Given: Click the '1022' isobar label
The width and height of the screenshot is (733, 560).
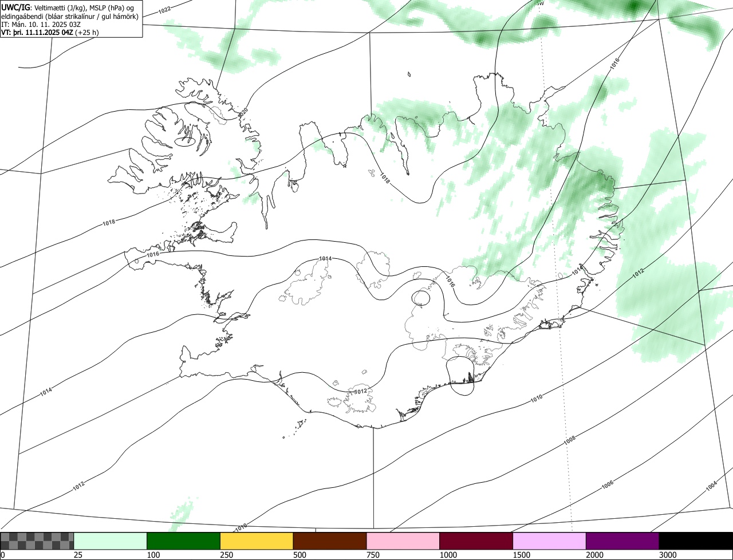Looking at the screenshot, I should 164,10.
